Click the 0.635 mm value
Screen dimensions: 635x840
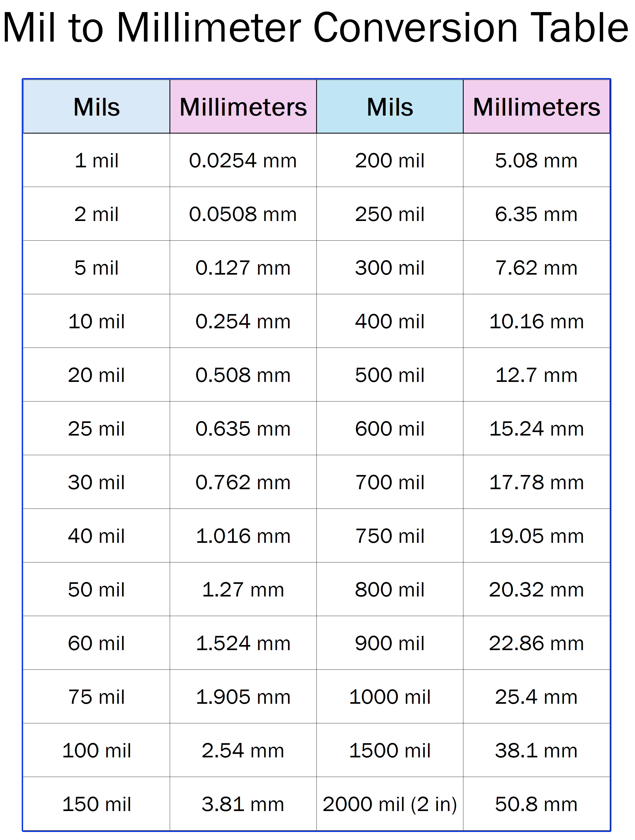(x=243, y=429)
